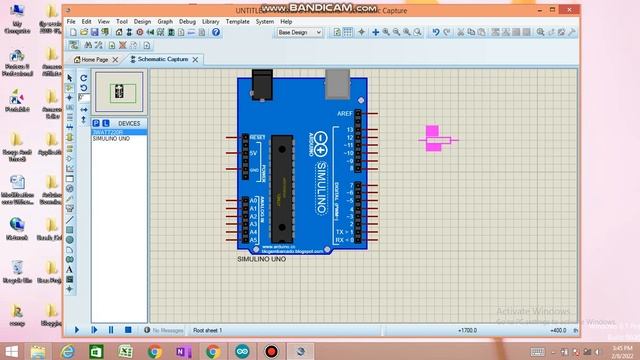Click the New Project icon

(x=73, y=32)
